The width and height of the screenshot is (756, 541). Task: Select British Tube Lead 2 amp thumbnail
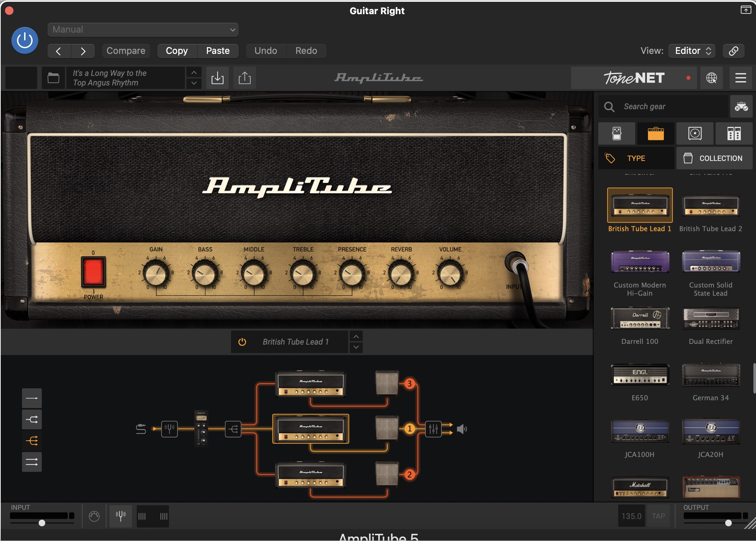point(711,206)
